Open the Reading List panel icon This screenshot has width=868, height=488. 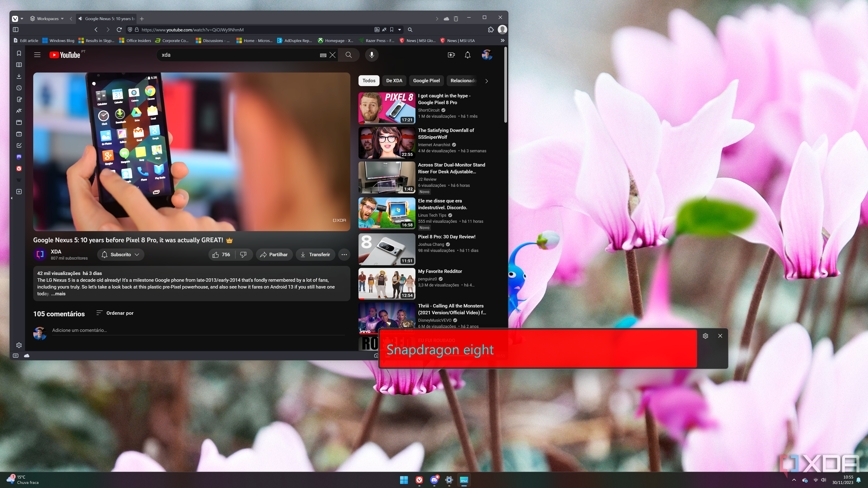(x=19, y=65)
